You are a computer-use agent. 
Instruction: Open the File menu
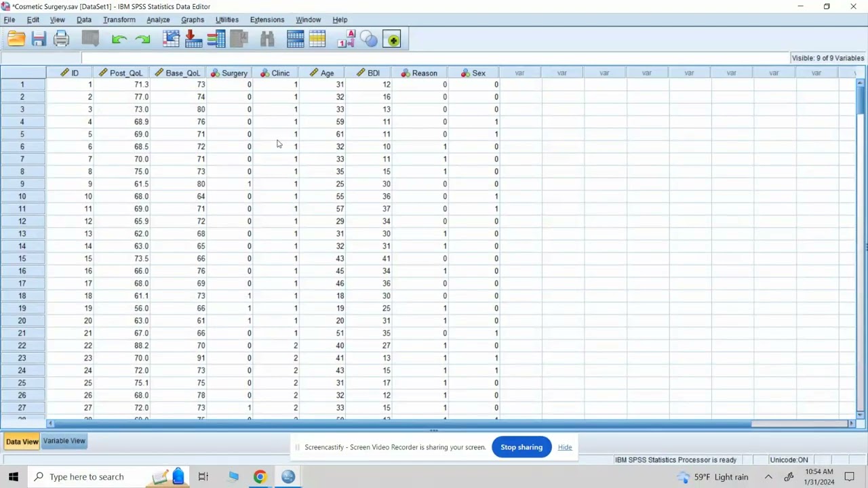click(9, 20)
